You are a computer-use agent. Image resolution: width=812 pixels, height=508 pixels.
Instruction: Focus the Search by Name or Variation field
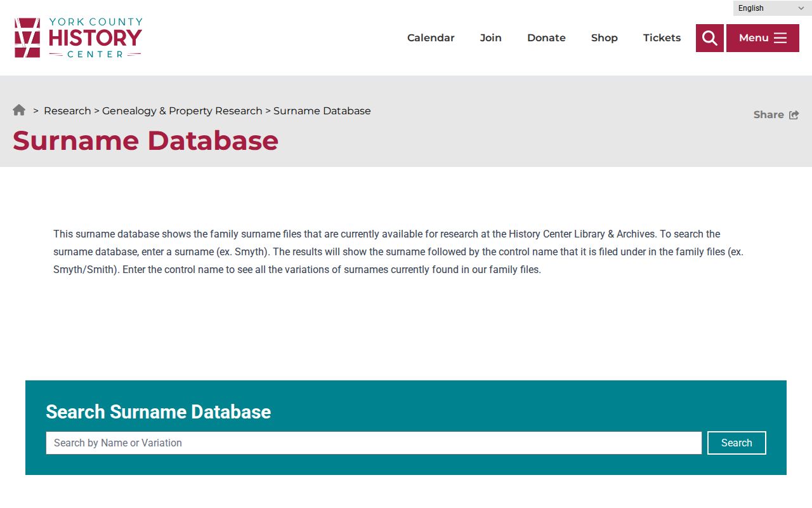pyautogui.click(x=374, y=443)
